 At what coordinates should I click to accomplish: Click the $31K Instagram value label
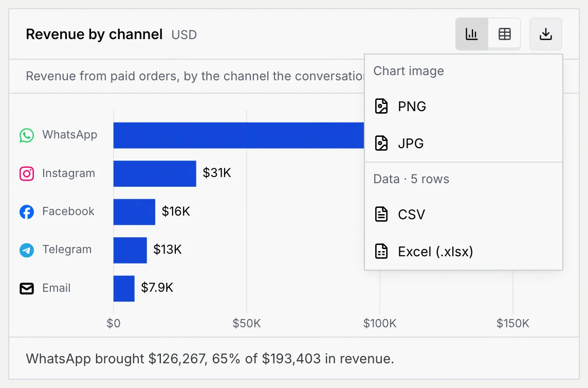[217, 173]
